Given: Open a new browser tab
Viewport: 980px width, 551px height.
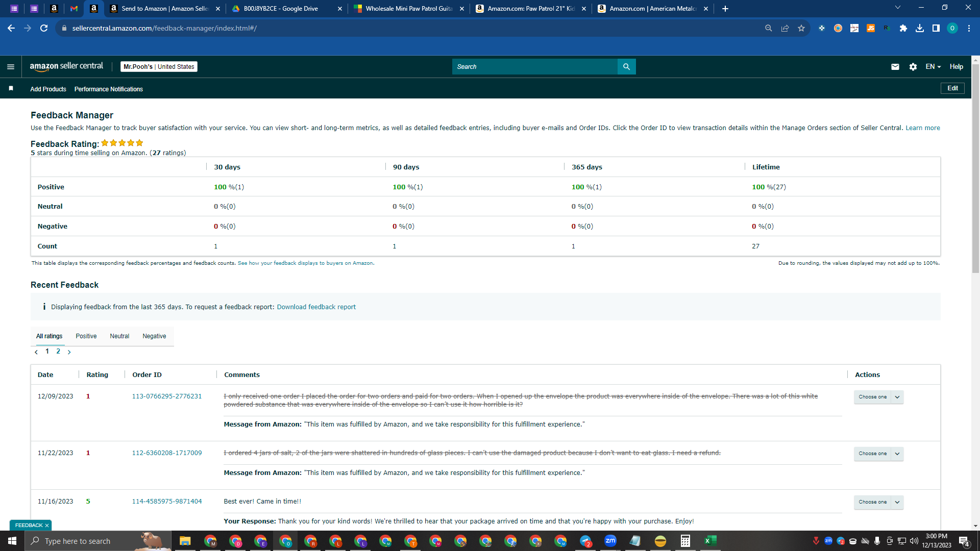Looking at the screenshot, I should (x=725, y=9).
